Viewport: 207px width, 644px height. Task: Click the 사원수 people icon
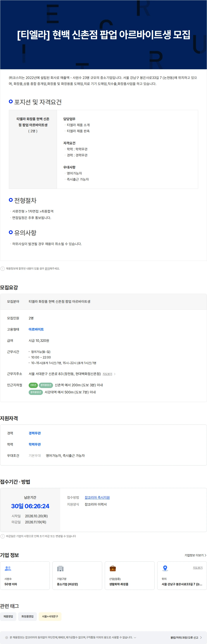8,568
